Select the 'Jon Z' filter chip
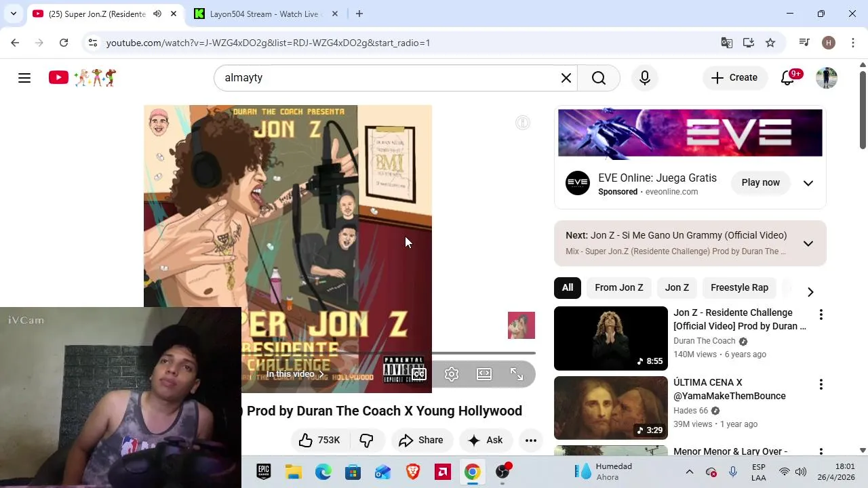This screenshot has width=868, height=488. tap(677, 287)
